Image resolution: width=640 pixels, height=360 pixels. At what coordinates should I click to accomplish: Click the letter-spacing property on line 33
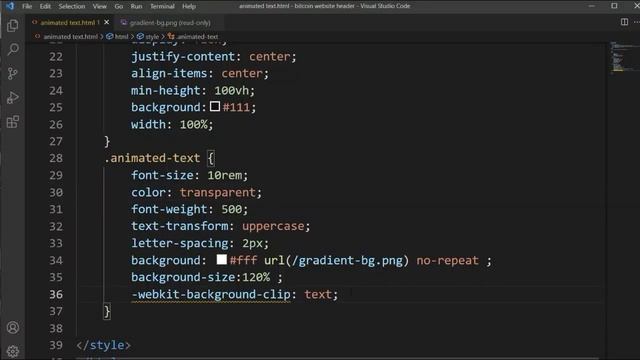click(x=180, y=243)
